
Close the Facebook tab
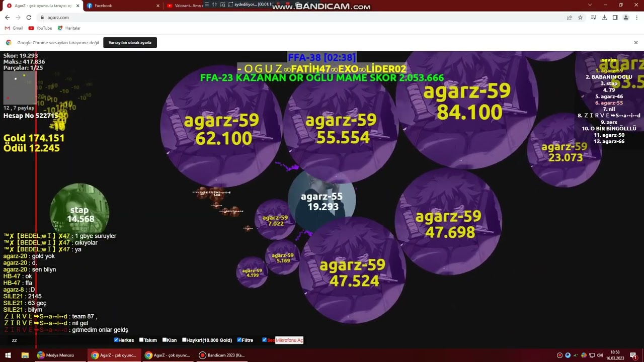(x=157, y=6)
